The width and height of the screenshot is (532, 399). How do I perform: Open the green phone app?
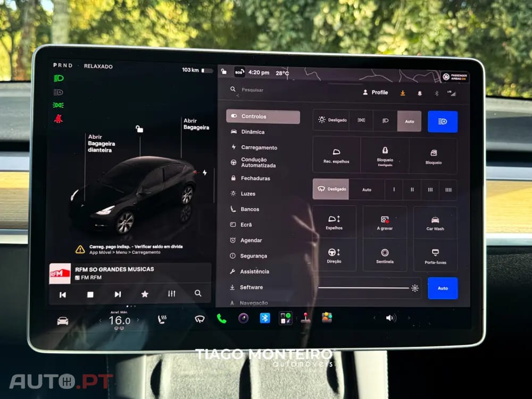point(221,319)
